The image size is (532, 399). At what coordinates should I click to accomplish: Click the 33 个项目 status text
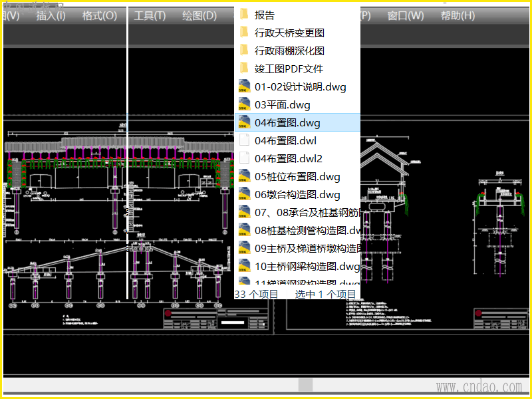(256, 294)
